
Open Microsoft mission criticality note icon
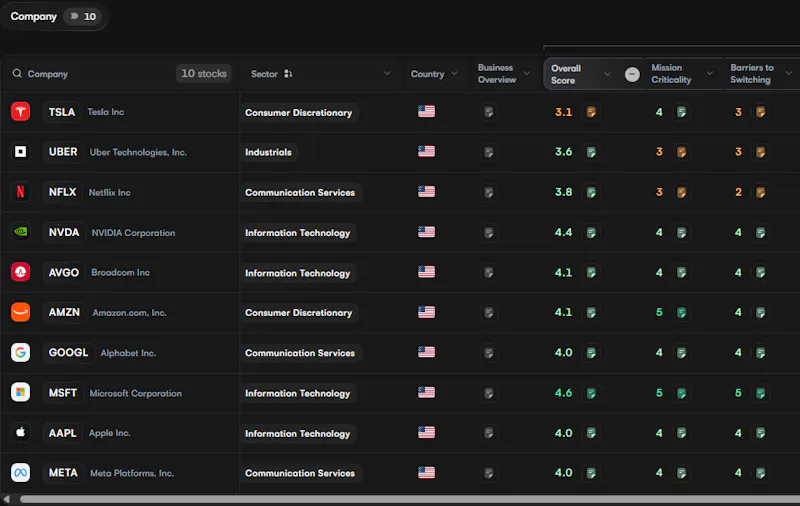[681, 393]
